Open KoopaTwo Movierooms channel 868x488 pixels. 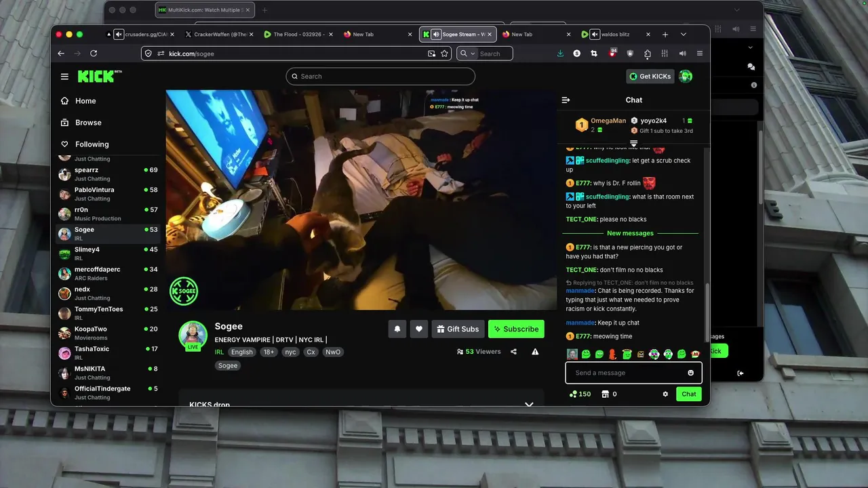click(x=108, y=333)
